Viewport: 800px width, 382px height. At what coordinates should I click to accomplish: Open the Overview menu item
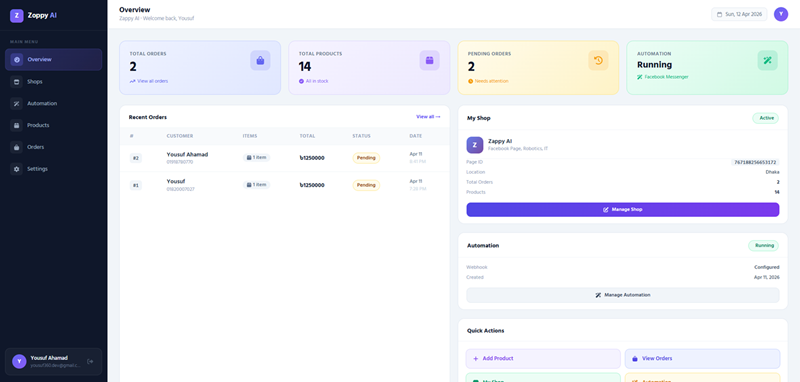coord(54,60)
